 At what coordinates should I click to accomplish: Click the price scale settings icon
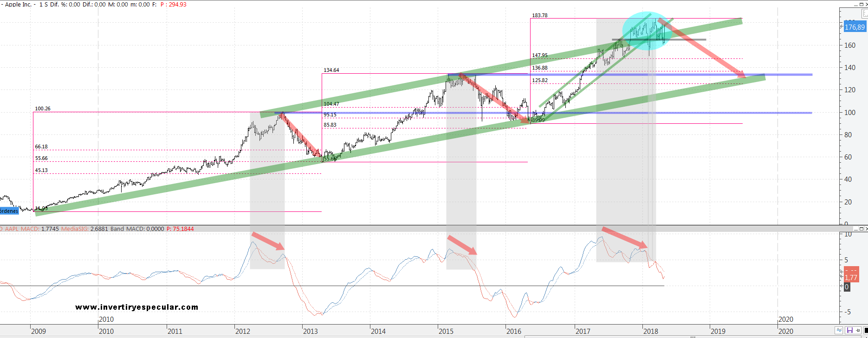coord(864,14)
